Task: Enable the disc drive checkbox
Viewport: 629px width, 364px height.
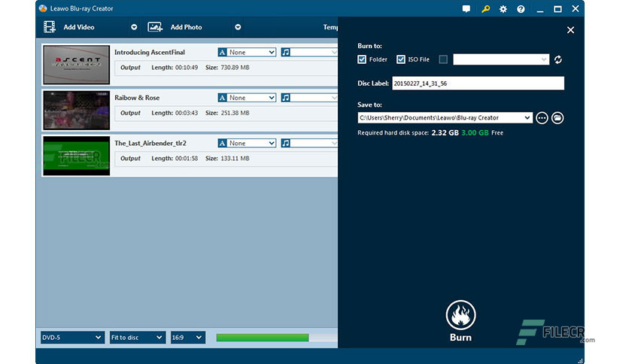Action: (x=443, y=59)
